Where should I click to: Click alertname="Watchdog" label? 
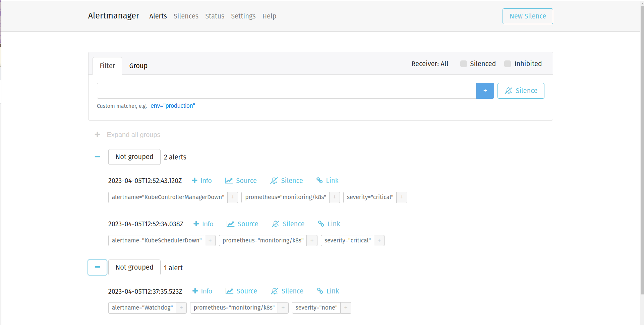[x=142, y=308]
